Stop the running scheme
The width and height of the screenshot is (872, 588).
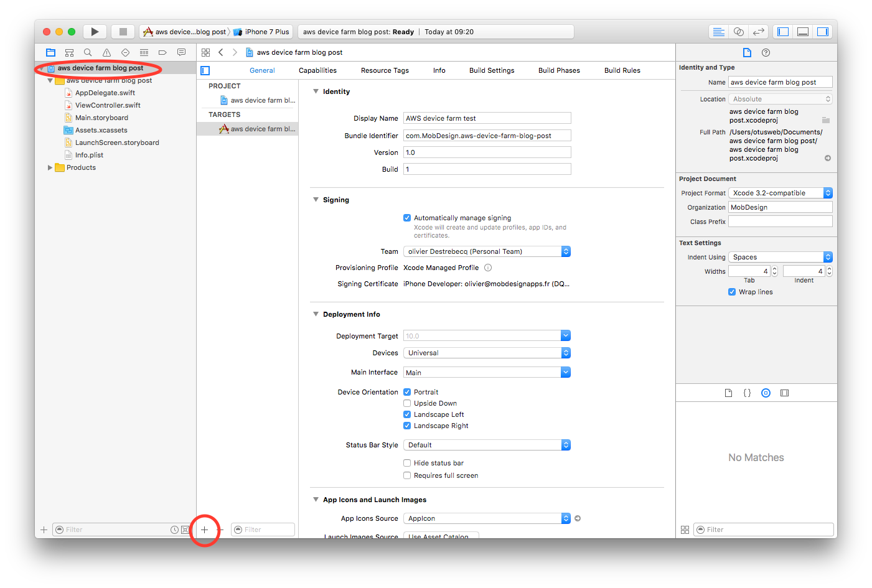click(123, 32)
